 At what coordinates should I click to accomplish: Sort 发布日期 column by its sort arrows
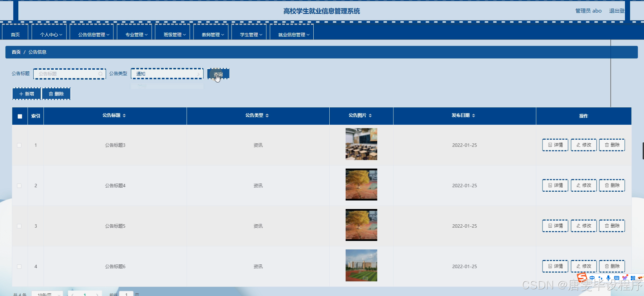(474, 116)
